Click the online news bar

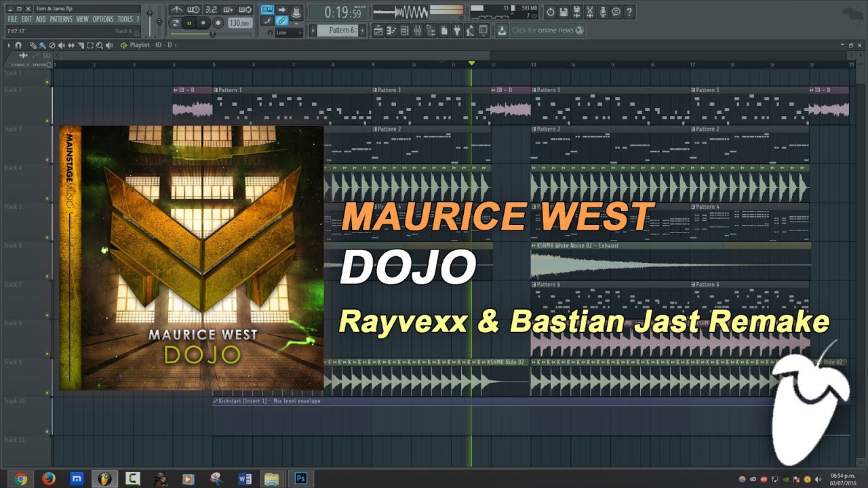pyautogui.click(x=548, y=30)
